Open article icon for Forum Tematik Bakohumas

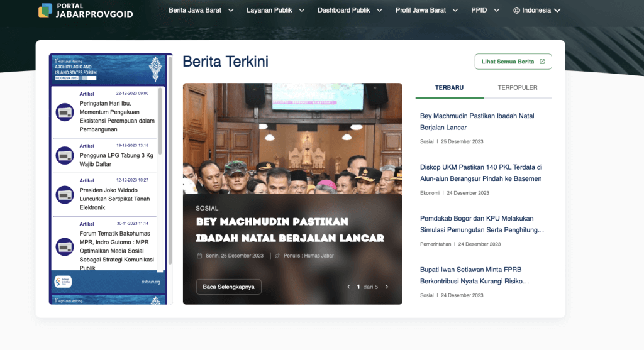(x=65, y=247)
